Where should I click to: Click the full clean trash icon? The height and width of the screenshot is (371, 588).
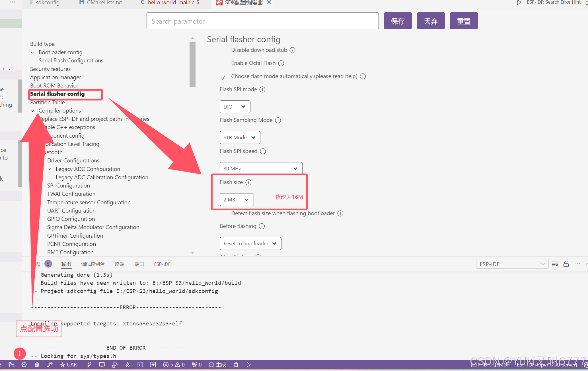pyautogui.click(x=37, y=364)
